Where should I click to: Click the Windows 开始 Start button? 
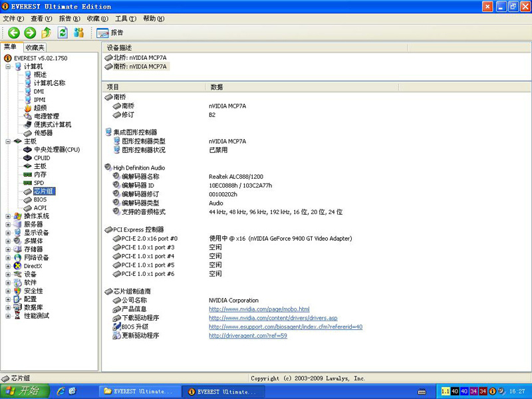click(23, 392)
